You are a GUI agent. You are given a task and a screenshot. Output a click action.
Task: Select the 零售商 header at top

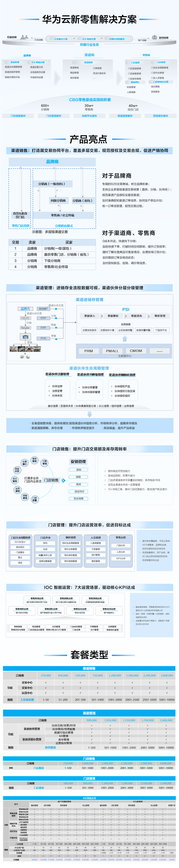[x=146, y=55]
